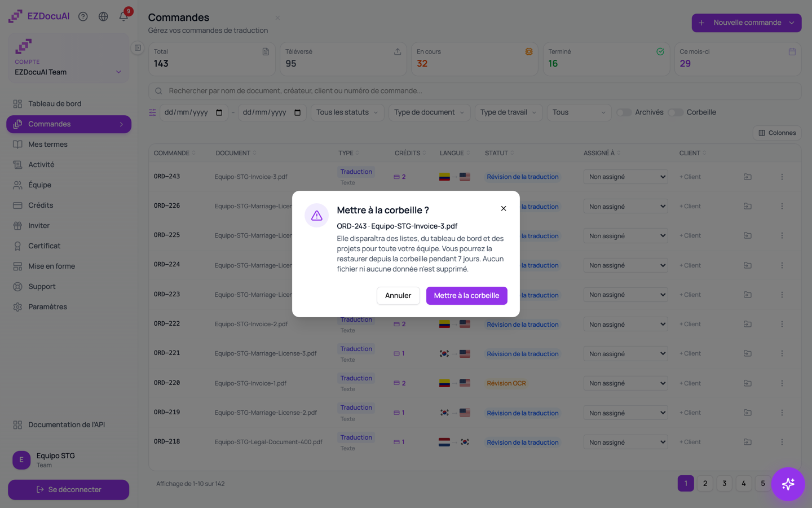Open notifications bell icon
Image resolution: width=812 pixels, height=508 pixels.
tap(123, 16)
